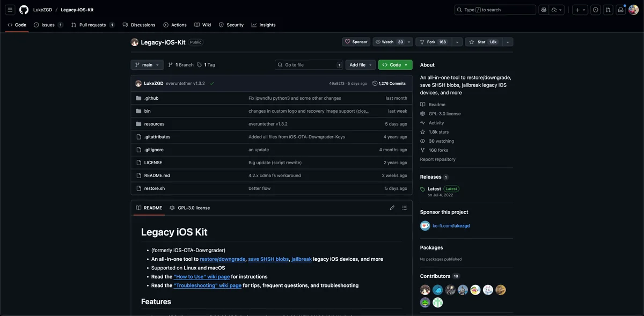This screenshot has height=316, width=644.
Task: Click the file icon beside restore.sh
Action: [138, 188]
